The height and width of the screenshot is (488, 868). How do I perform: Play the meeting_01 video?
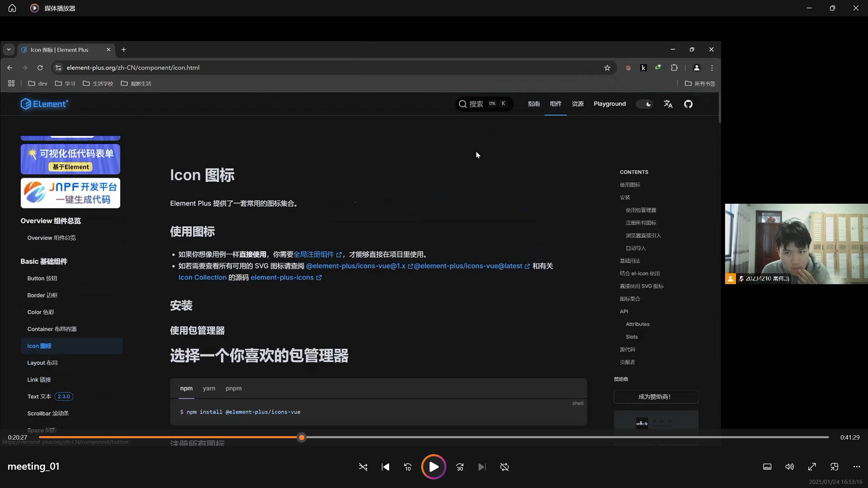(434, 467)
